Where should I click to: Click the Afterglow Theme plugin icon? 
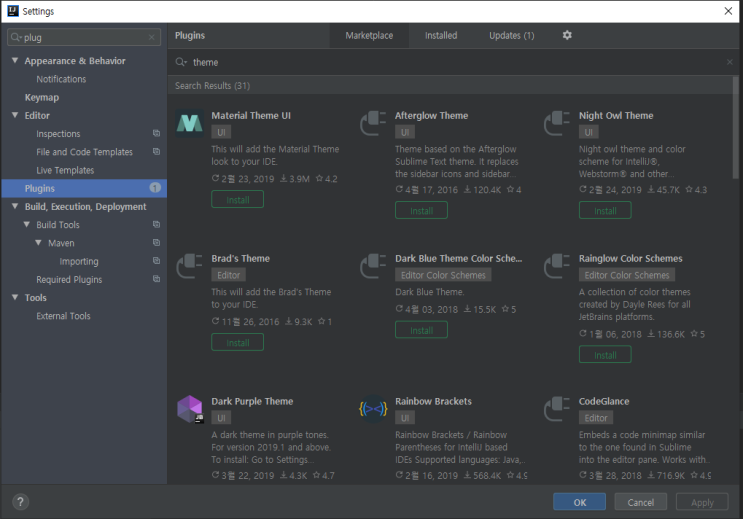point(373,123)
